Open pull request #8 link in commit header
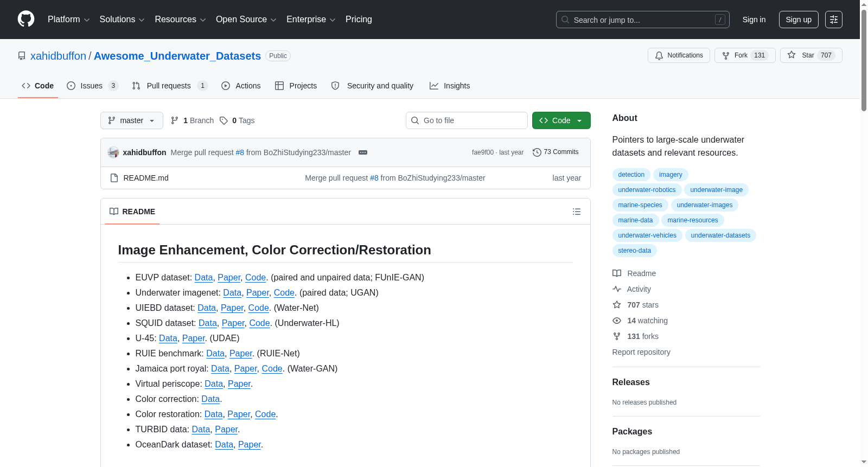 pos(240,152)
